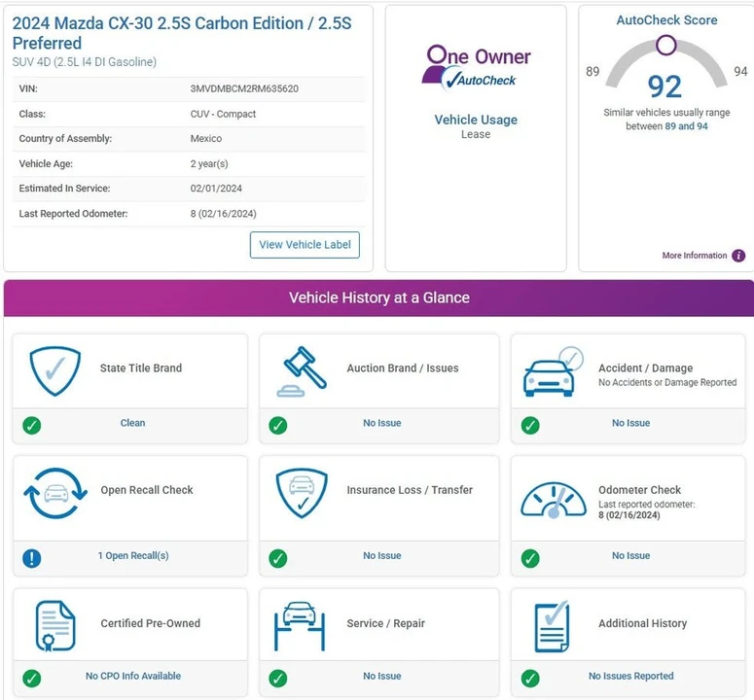This screenshot has width=754, height=700.
Task: Open No Issue link under Auction Brand
Action: point(381,423)
